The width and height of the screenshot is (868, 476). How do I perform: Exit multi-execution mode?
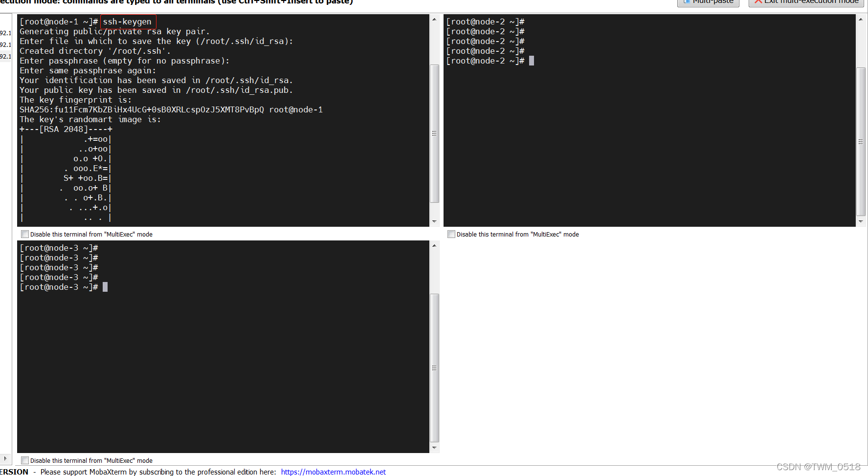pos(807,2)
